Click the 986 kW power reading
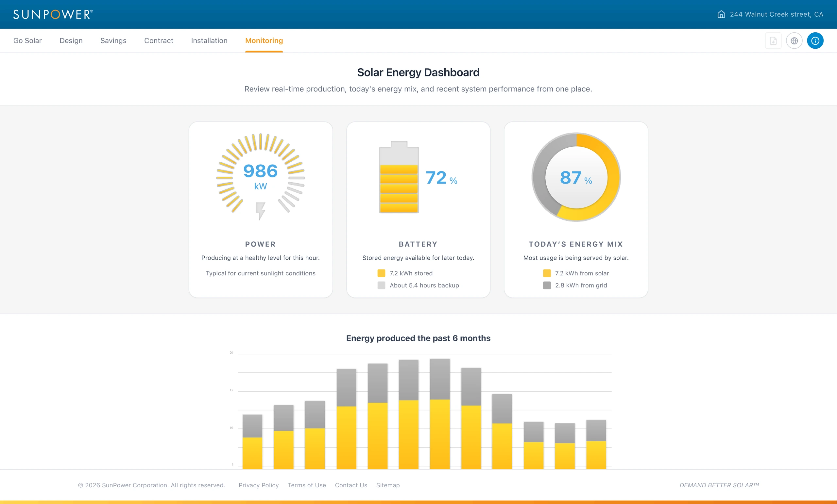Image resolution: width=837 pixels, height=504 pixels. pyautogui.click(x=261, y=176)
